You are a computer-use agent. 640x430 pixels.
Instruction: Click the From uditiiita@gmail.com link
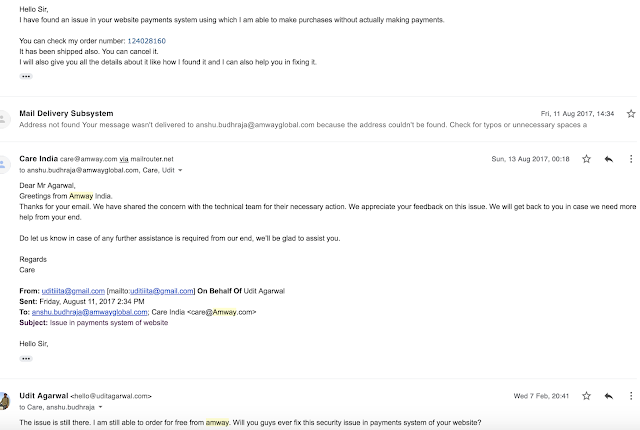(73, 291)
